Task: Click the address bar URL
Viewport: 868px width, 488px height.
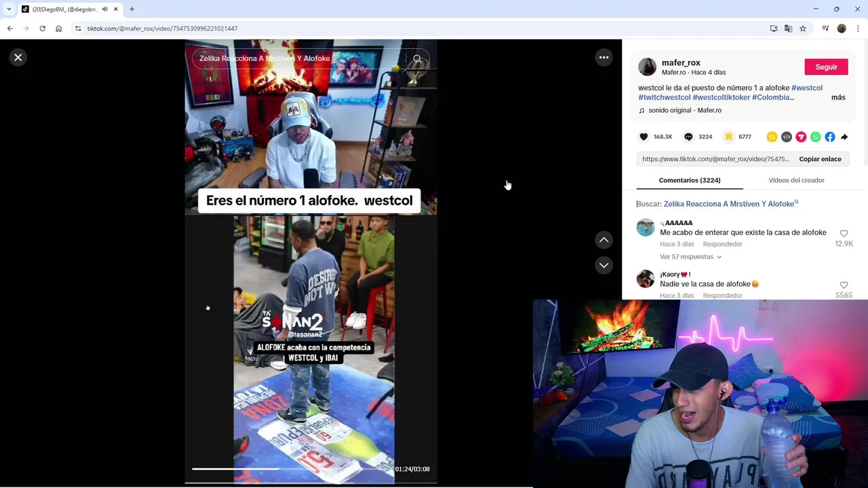Action: tap(162, 28)
